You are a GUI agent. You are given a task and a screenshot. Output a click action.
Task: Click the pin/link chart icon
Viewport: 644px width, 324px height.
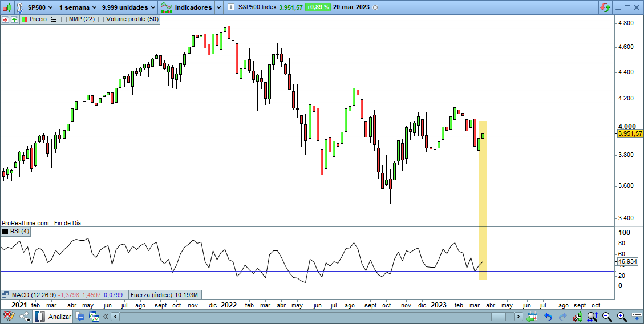point(19,7)
